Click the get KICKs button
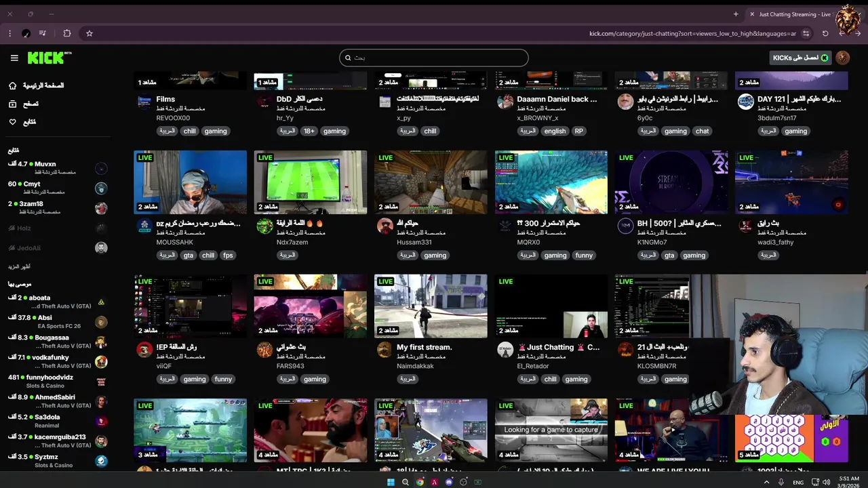The image size is (868, 488). coord(801,58)
